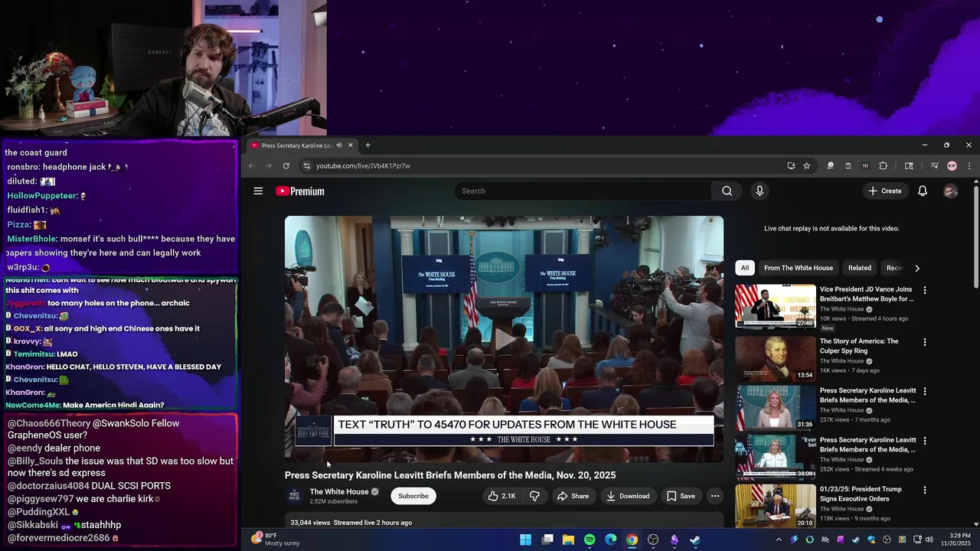Open the more actions ellipsis under the video

(x=714, y=496)
